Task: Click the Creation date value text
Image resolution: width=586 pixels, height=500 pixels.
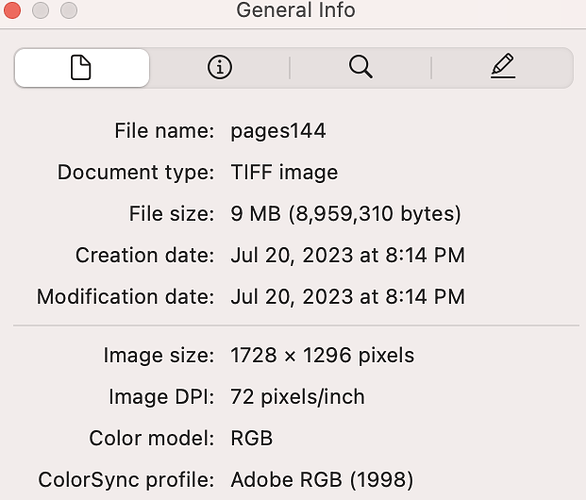Action: pyautogui.click(x=348, y=255)
